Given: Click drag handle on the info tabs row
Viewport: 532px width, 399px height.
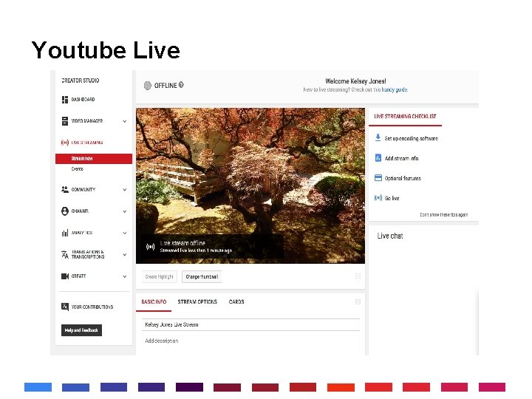Looking at the screenshot, I should coord(358,301).
